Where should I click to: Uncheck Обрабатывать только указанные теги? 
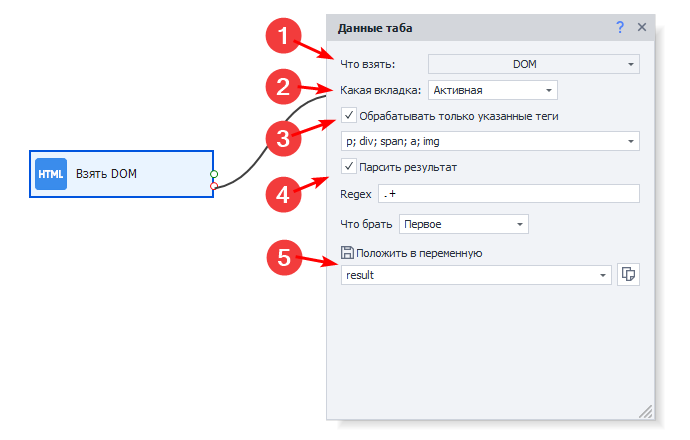coord(349,116)
